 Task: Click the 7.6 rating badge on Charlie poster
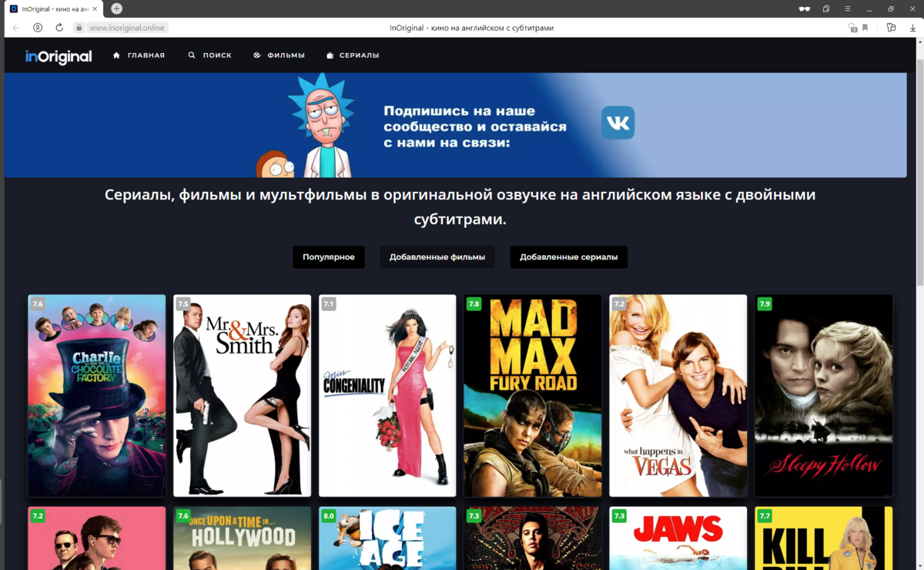[x=38, y=304]
